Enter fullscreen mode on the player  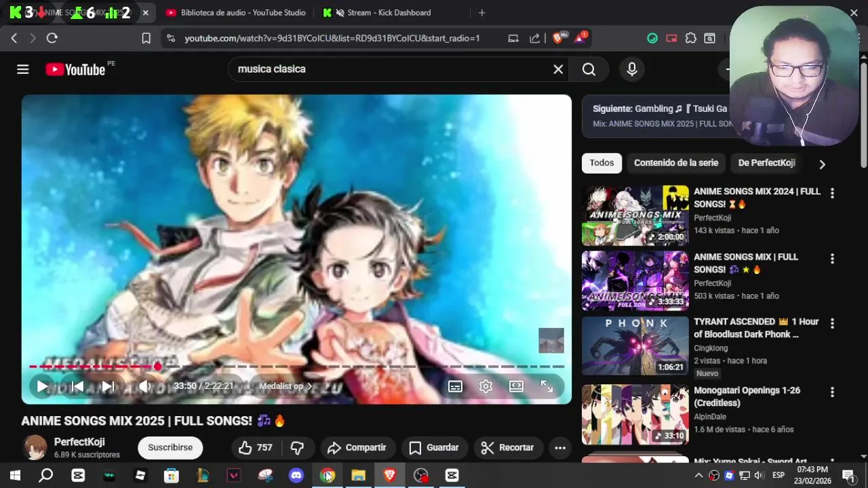[x=547, y=386]
